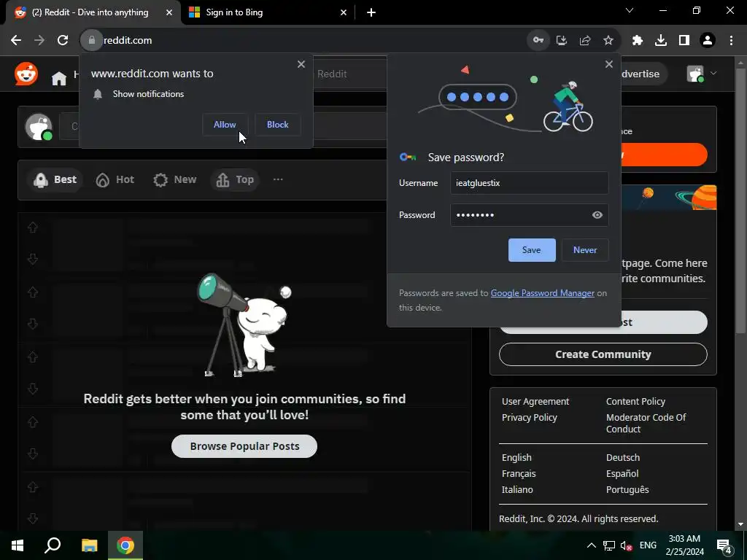Image resolution: width=747 pixels, height=560 pixels.
Task: Open the Google Password Manager link
Action: coord(543,293)
